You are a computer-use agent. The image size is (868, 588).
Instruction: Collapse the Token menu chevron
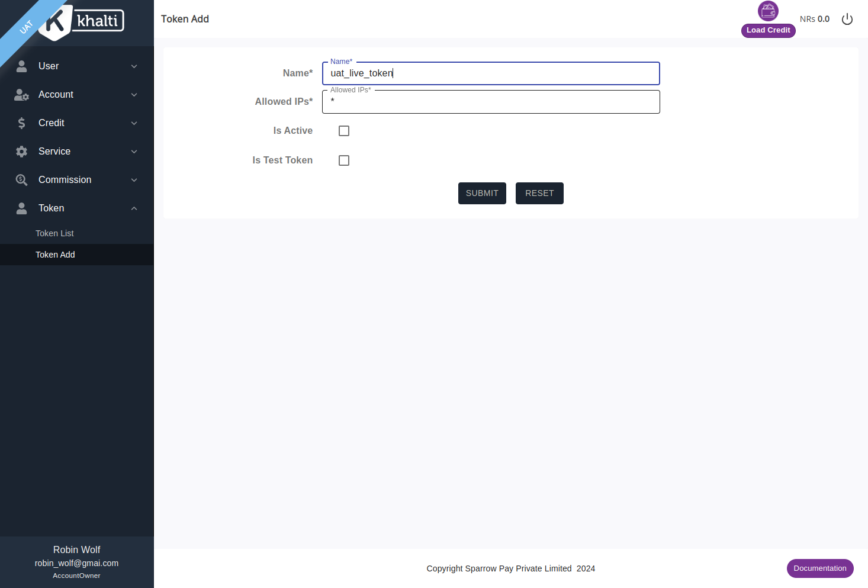point(134,208)
